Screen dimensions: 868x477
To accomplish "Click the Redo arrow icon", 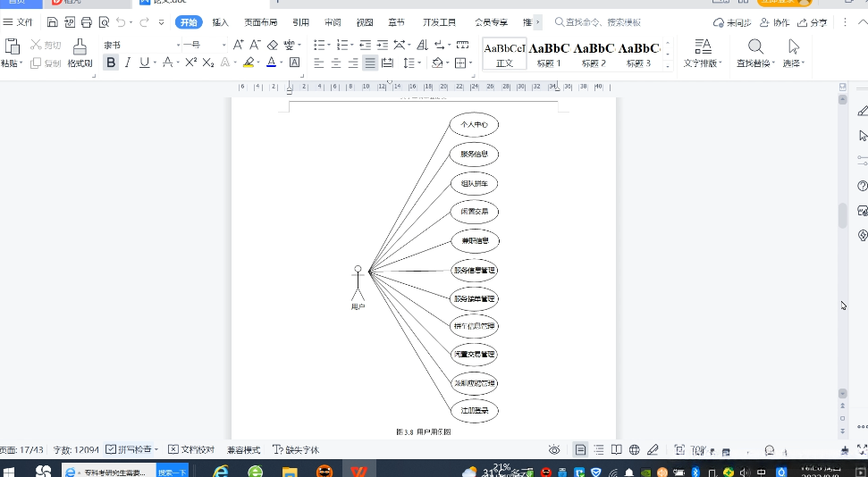I will click(144, 22).
